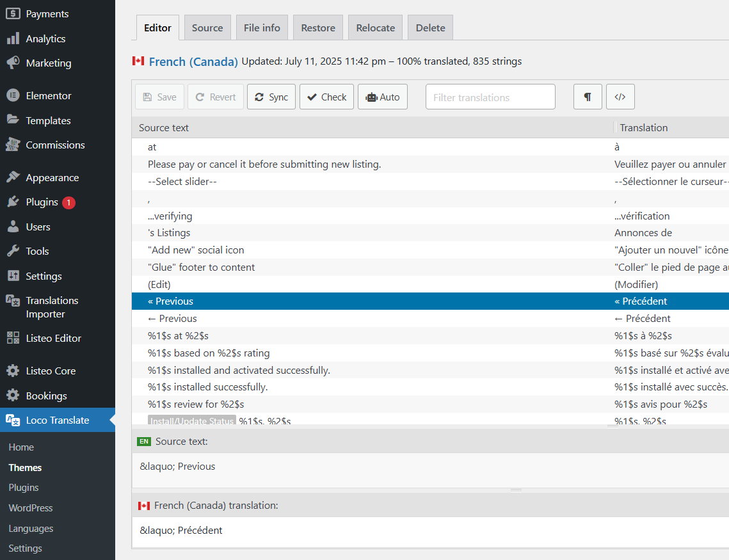This screenshot has width=729, height=560.
Task: Select the "← Previous" string row
Action: [371, 319]
